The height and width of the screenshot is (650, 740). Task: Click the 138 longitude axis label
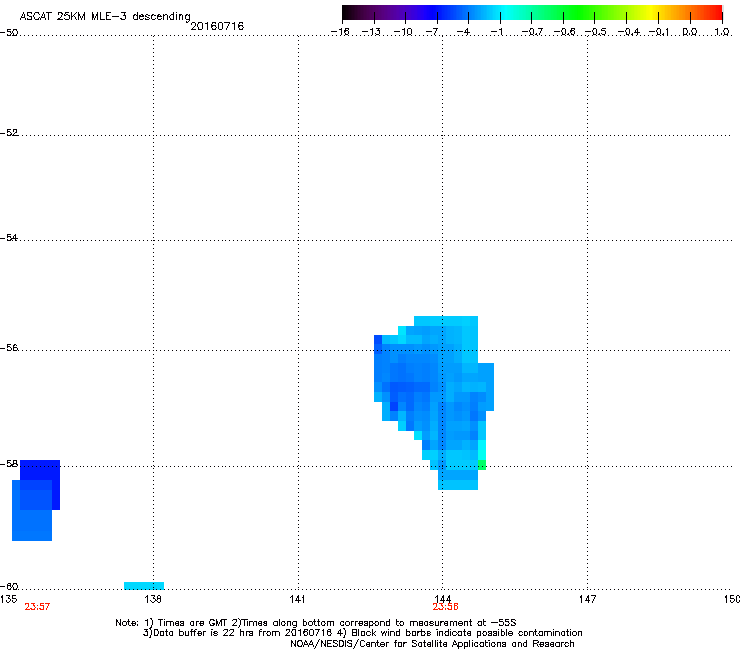click(153, 599)
